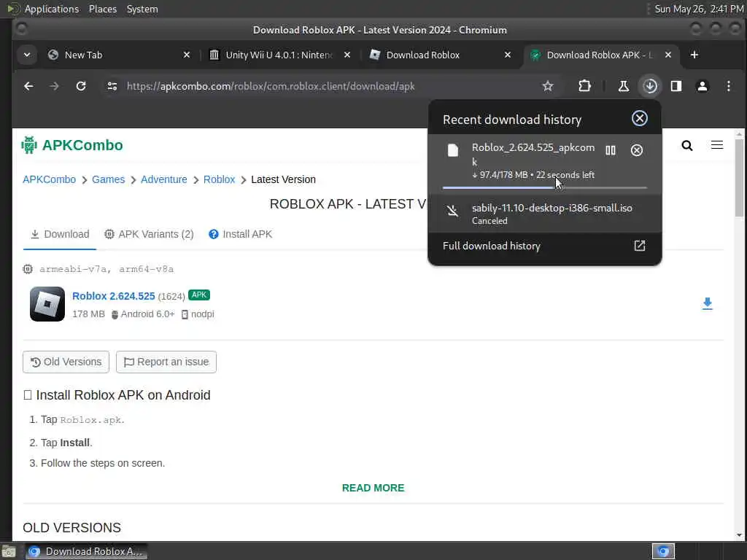
Task: Select the Download tab
Action: (x=60, y=234)
